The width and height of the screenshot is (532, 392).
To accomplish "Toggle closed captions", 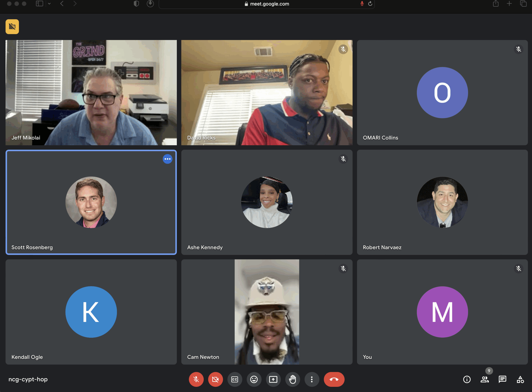I will [235, 379].
